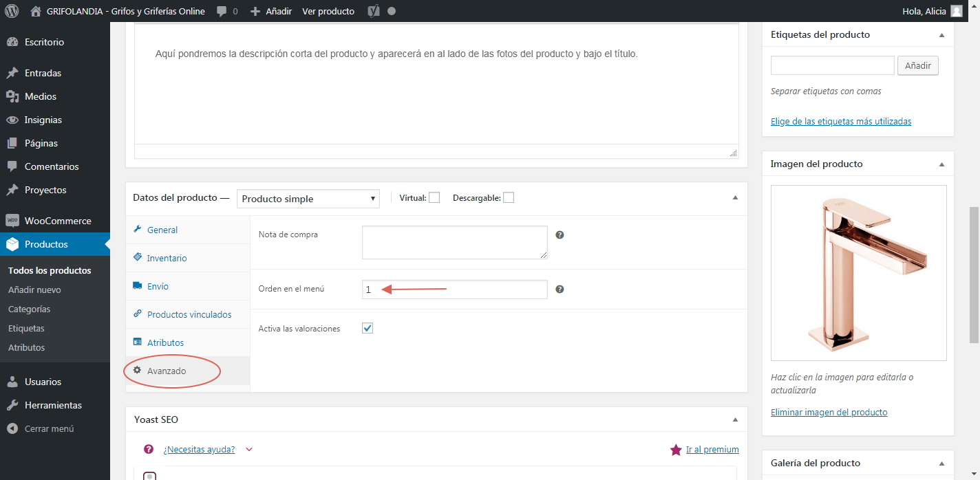The height and width of the screenshot is (480, 980).
Task: Click the Escritorio dashboard icon
Action: click(x=12, y=42)
